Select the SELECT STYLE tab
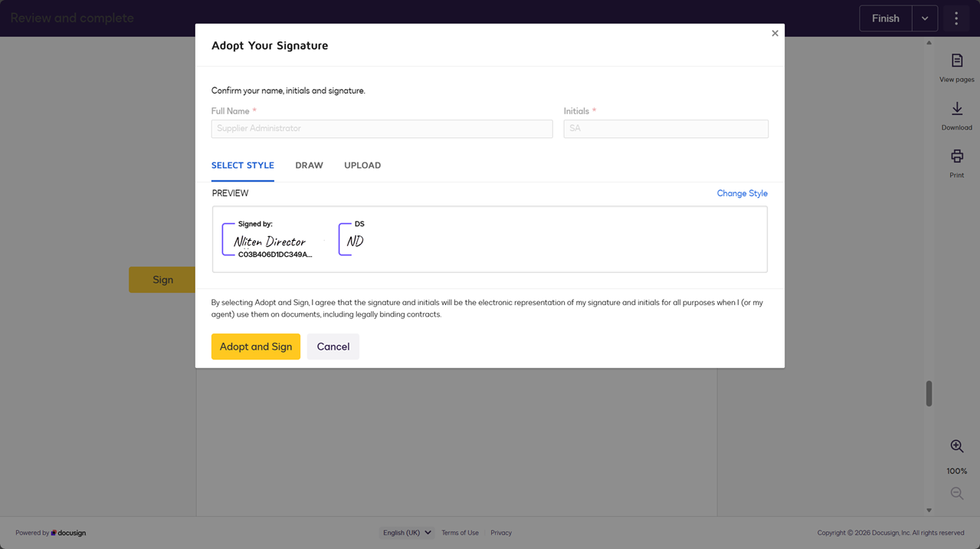Image resolution: width=980 pixels, height=549 pixels. [x=242, y=166]
